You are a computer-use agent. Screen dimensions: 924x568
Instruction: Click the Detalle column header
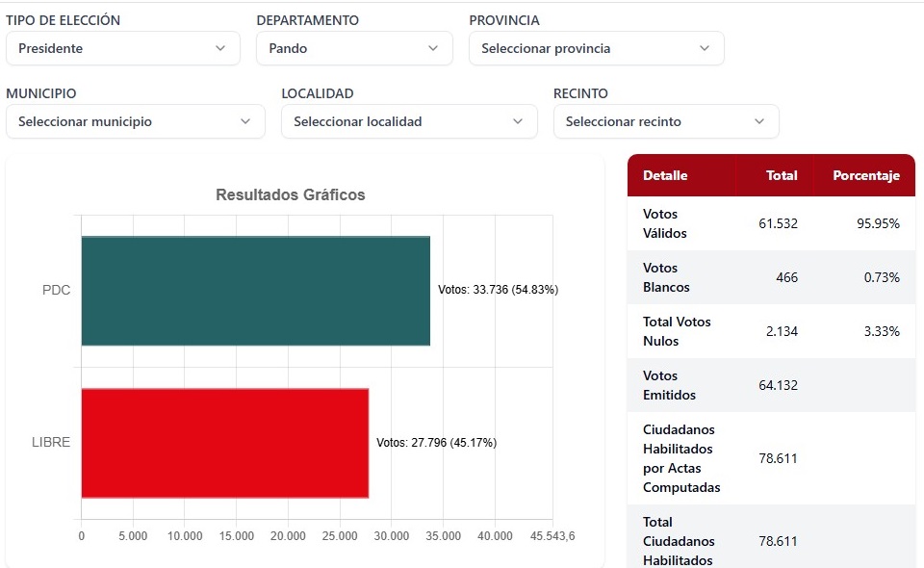[665, 175]
